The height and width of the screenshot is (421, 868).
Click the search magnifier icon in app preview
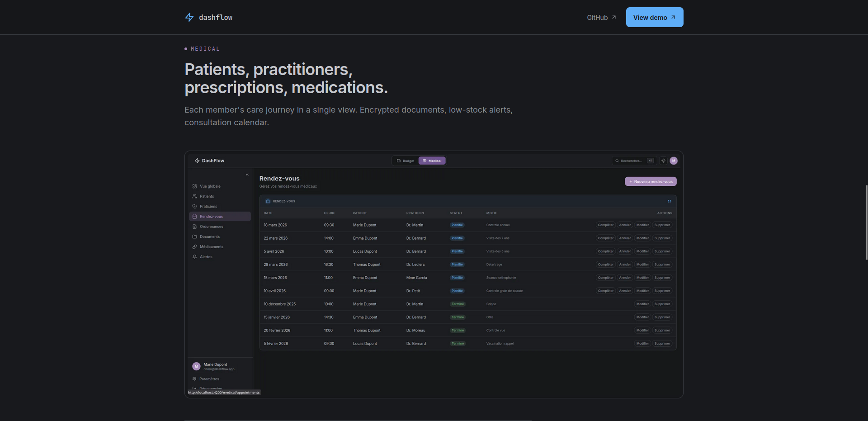(x=617, y=161)
